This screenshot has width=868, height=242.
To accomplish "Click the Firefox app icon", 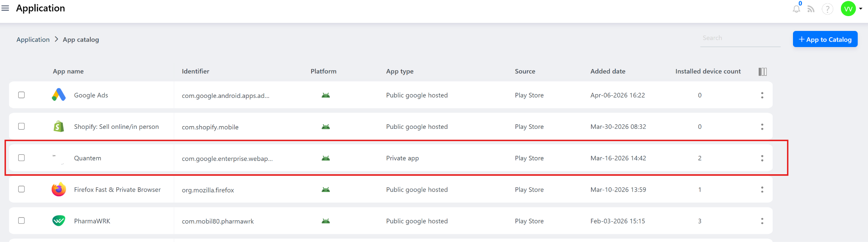I will (59, 189).
